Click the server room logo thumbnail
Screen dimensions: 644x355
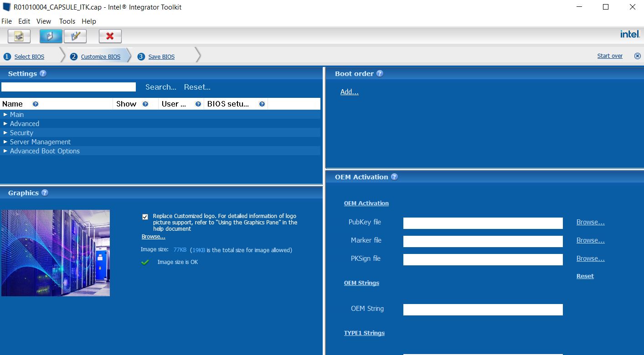pyautogui.click(x=56, y=253)
